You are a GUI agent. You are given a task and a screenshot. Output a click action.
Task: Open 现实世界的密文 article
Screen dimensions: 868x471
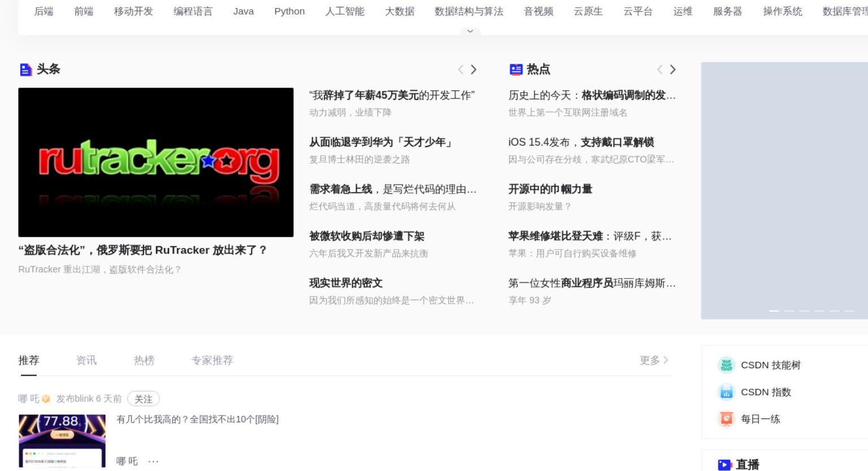(x=346, y=283)
